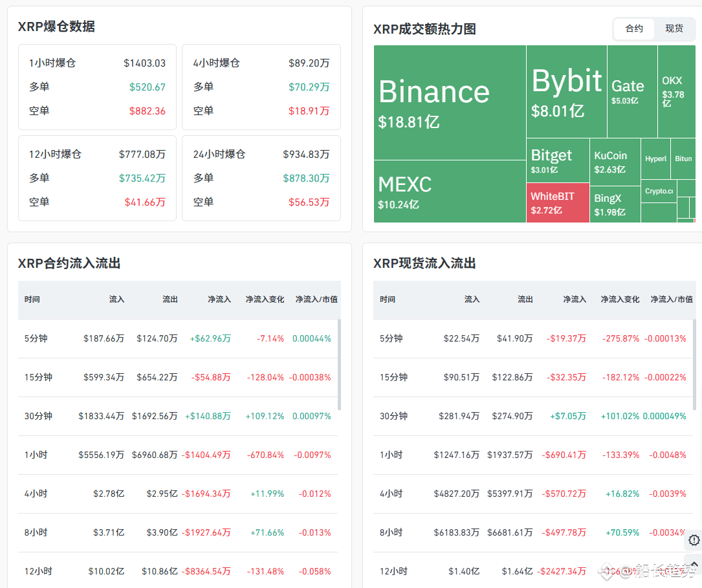This screenshot has width=702, height=588.
Task: Select the MEXC heatmap tile
Action: (450, 191)
